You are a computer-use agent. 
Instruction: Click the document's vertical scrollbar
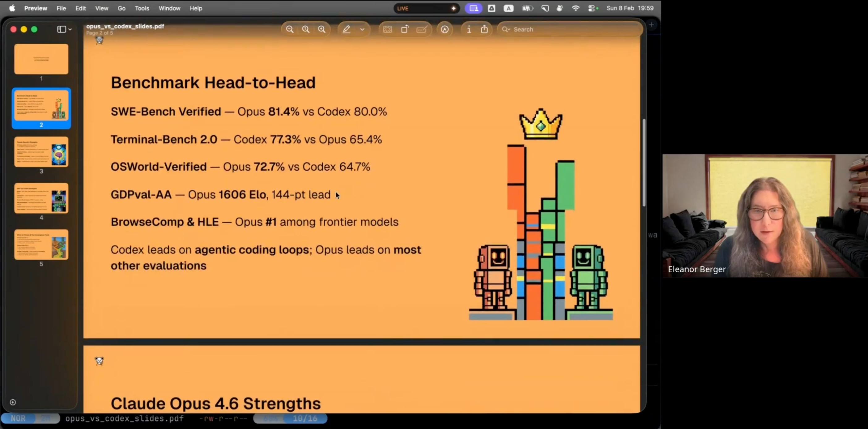point(644,163)
